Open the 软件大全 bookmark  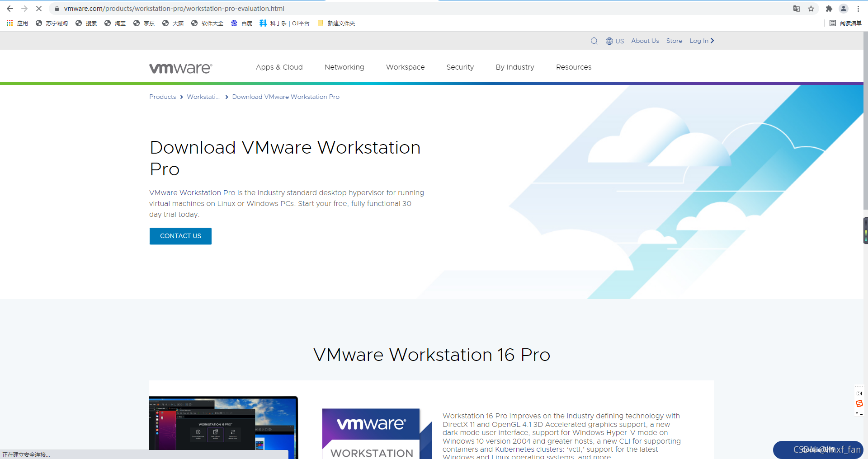click(x=207, y=23)
